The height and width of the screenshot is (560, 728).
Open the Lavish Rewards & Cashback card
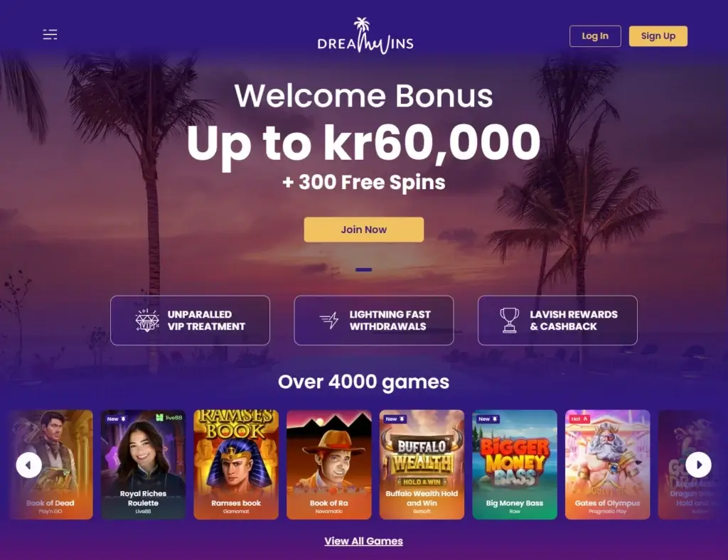pyautogui.click(x=557, y=320)
